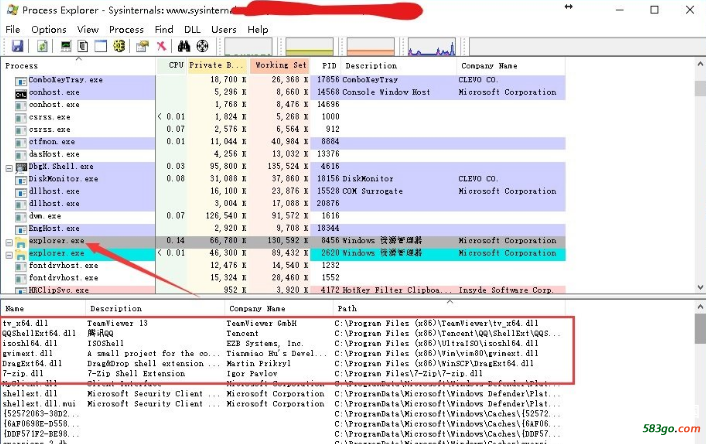This screenshot has width=706, height=444.
Task: Select the dllhost.exe row with PID 20876
Action: [284, 204]
